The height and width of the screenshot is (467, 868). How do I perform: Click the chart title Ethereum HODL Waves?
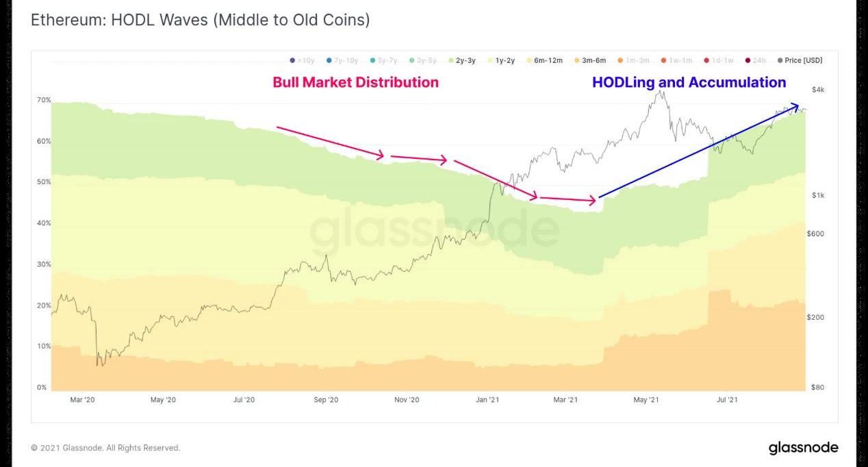(x=200, y=20)
